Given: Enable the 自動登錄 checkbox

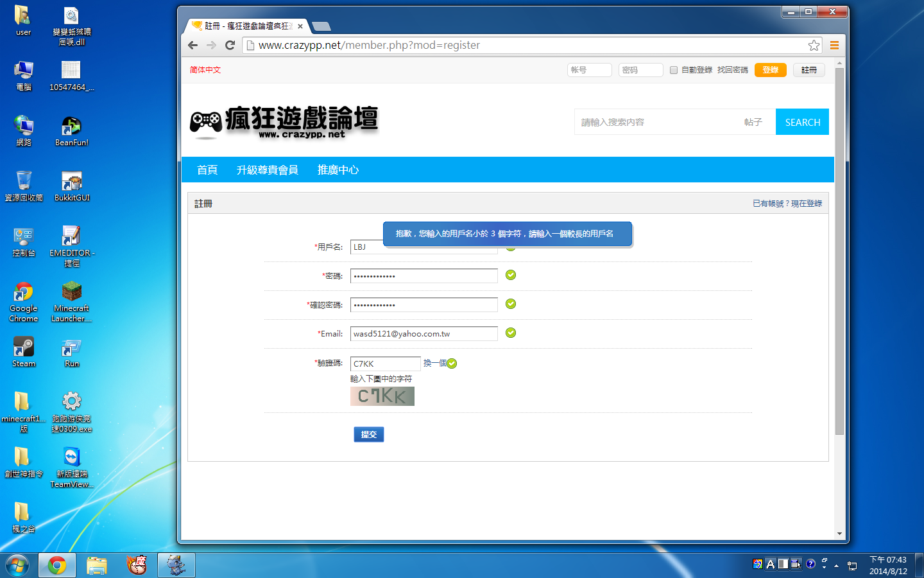Looking at the screenshot, I should (674, 69).
